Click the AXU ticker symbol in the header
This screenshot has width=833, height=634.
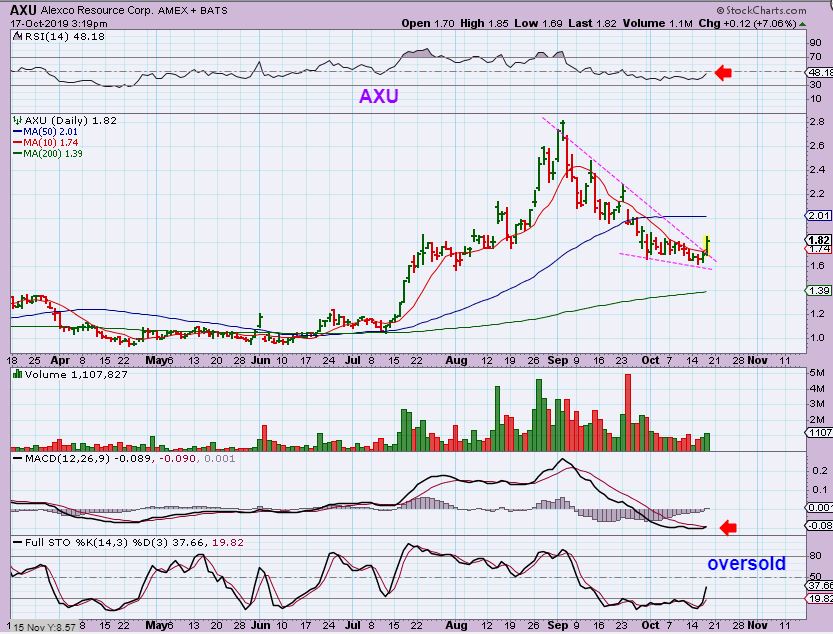tap(23, 10)
